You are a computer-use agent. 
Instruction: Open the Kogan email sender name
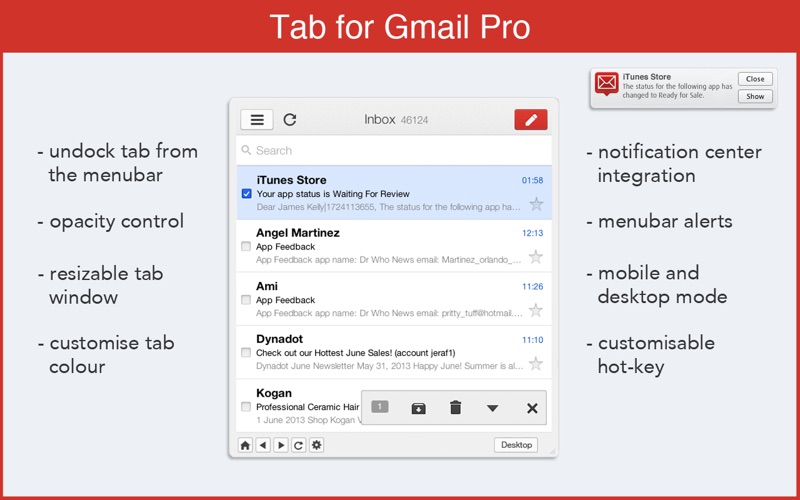pyautogui.click(x=274, y=393)
